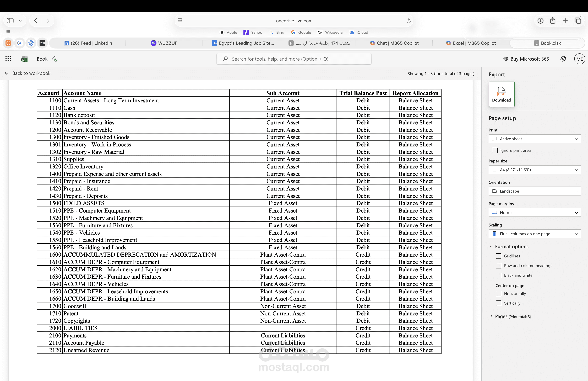Open the Print Active sheet dropdown
The width and height of the screenshot is (588, 381).
pos(535,139)
